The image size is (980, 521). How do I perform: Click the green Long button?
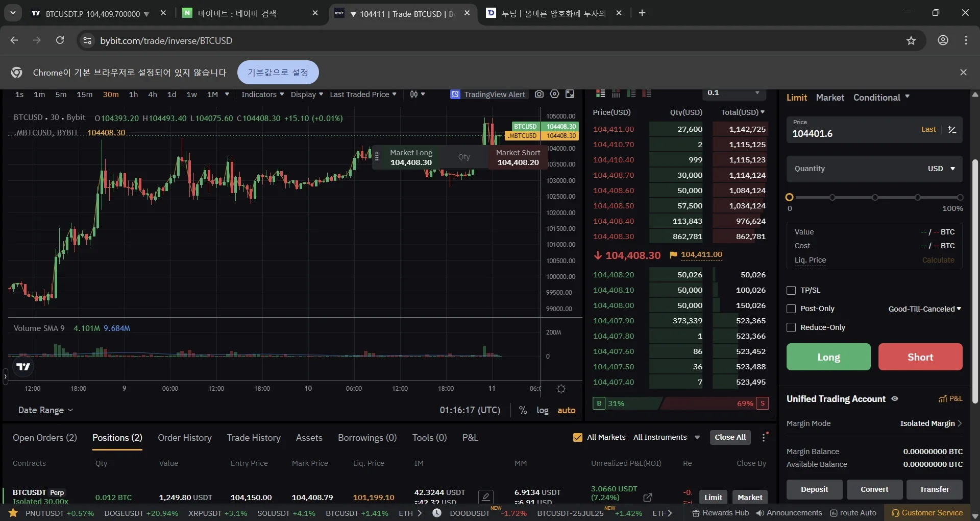click(828, 357)
